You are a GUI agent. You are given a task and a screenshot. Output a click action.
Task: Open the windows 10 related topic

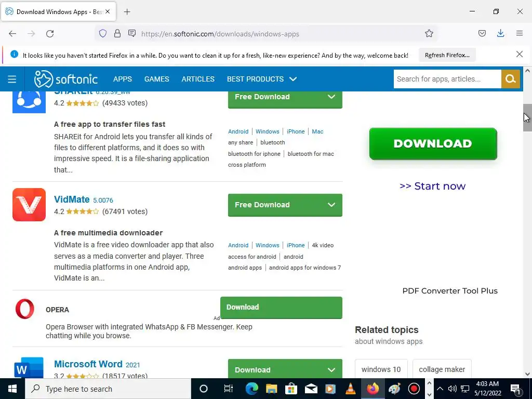click(381, 369)
